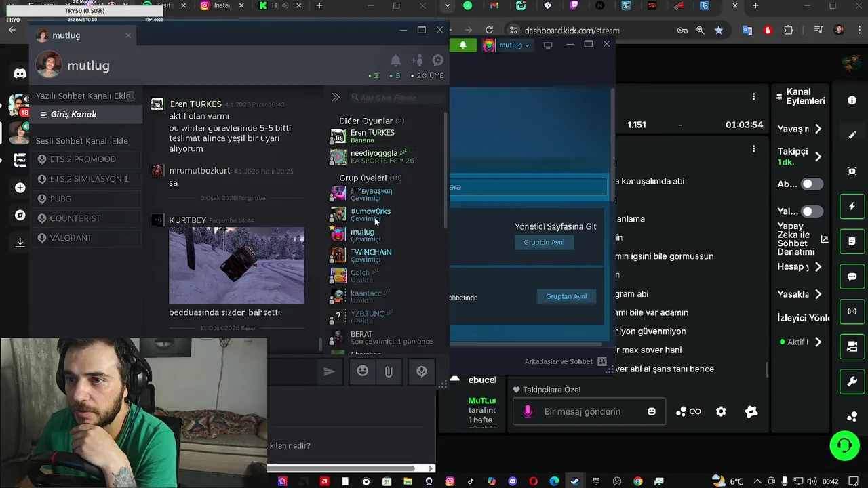Bookmark the page with Chrome star icon
This screenshot has height=488, width=868.
(718, 30)
